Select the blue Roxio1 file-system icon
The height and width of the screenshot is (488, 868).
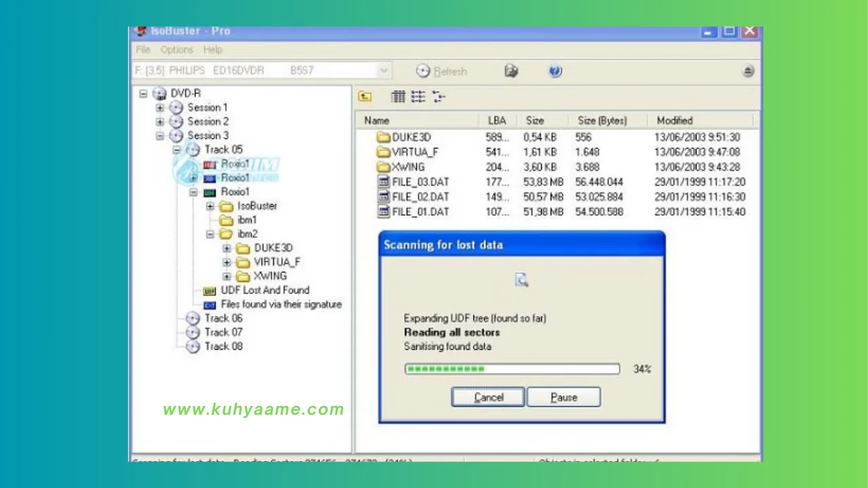[210, 178]
